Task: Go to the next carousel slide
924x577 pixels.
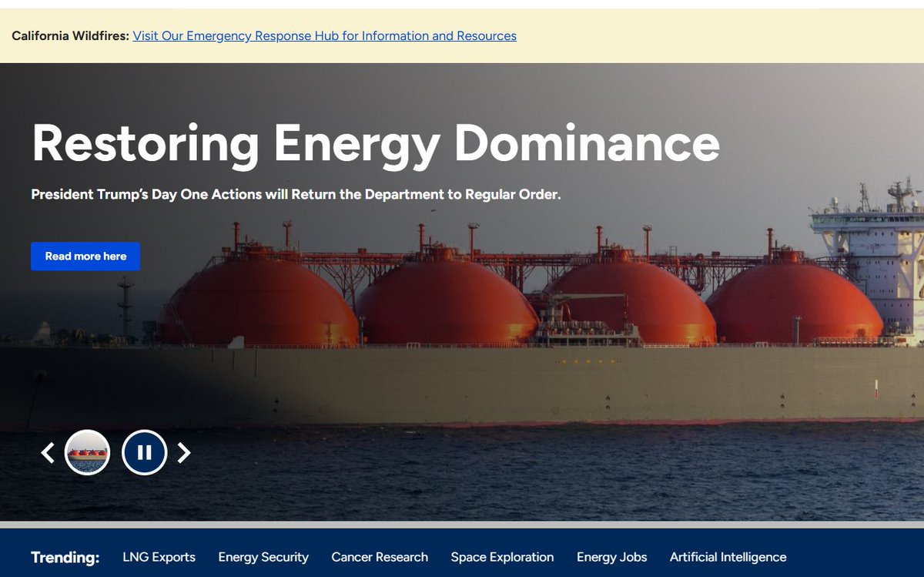Action: [x=183, y=452]
